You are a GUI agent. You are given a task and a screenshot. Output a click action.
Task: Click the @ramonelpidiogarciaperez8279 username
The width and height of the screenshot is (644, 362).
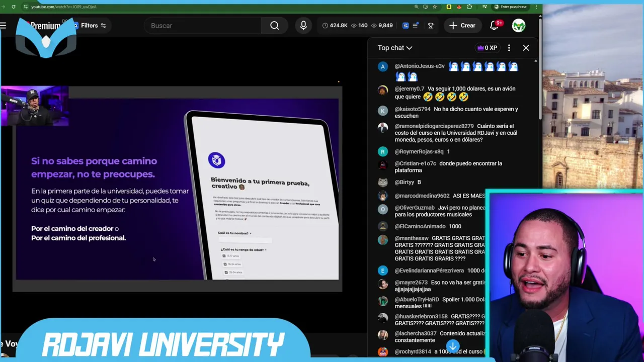tap(434, 126)
